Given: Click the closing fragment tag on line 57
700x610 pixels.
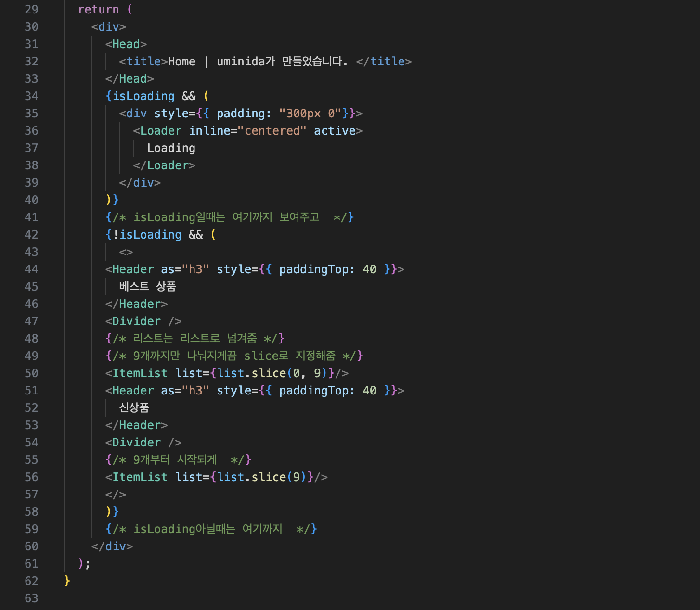Looking at the screenshot, I should [116, 495].
